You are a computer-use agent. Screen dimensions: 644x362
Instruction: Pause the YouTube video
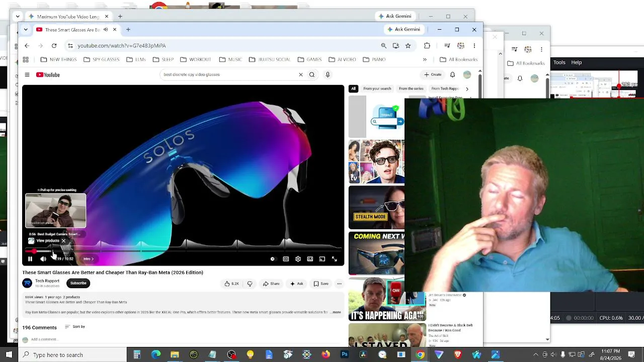click(x=30, y=259)
